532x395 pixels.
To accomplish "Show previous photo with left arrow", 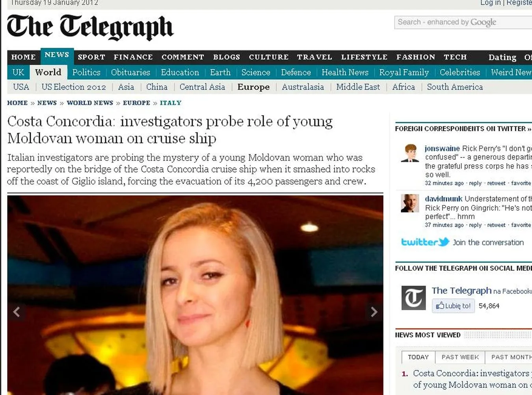I will [17, 312].
